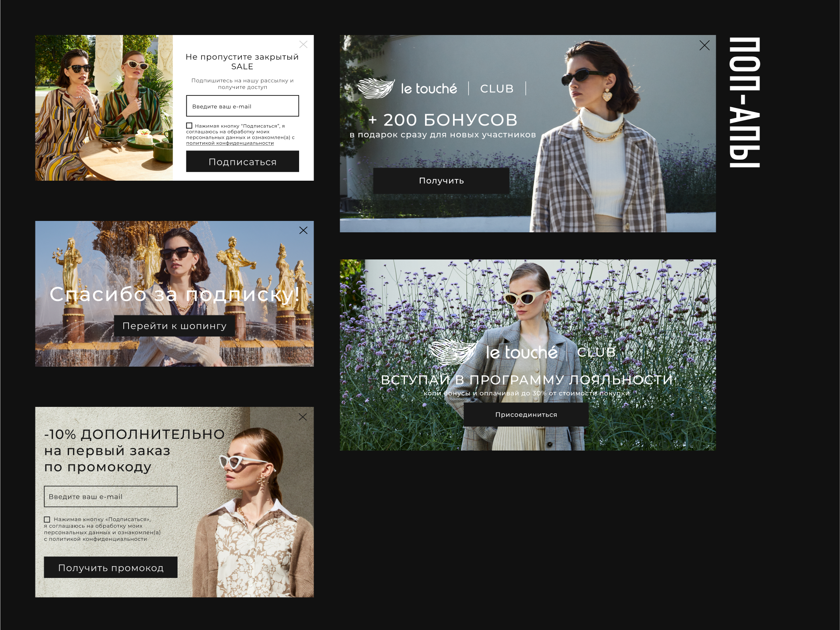This screenshot has height=630, width=840.
Task: Click the vertical ПОП-АПЫ heading
Action: (744, 103)
